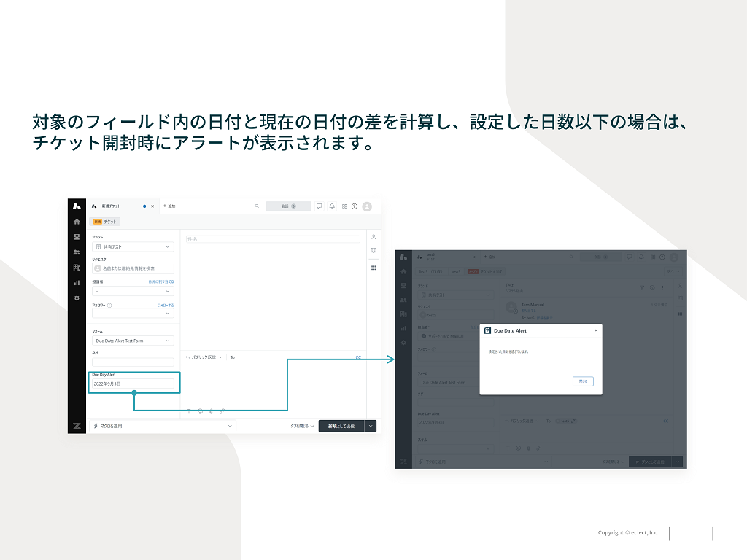Screen dimensions: 747x560
Task: Click the 追加 tab in the new-ticket window
Action: point(169,206)
